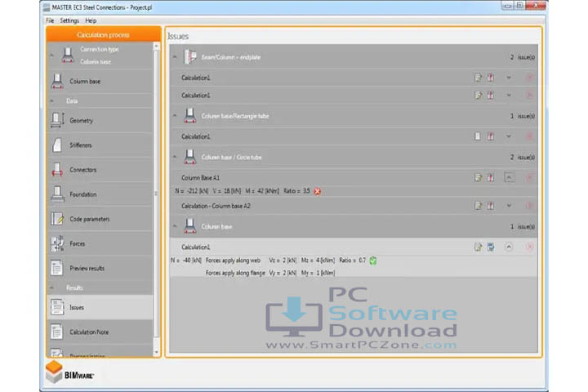Go to the Foundation step
The height and width of the screenshot is (392, 588).
pos(100,194)
